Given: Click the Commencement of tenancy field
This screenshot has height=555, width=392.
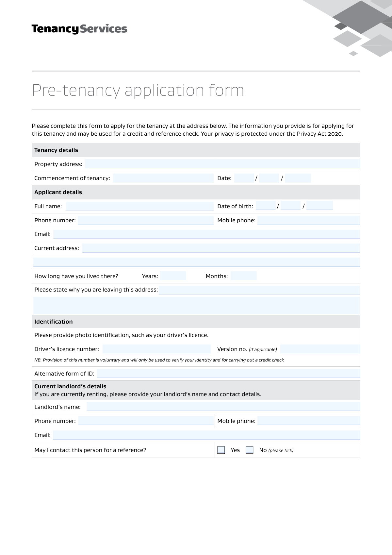Looking at the screenshot, I should 163,178.
